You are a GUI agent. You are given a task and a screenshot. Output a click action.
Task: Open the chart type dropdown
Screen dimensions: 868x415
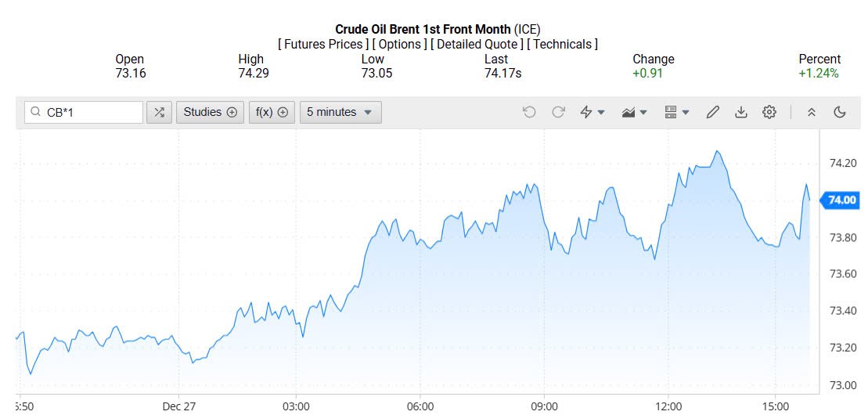[x=635, y=112]
